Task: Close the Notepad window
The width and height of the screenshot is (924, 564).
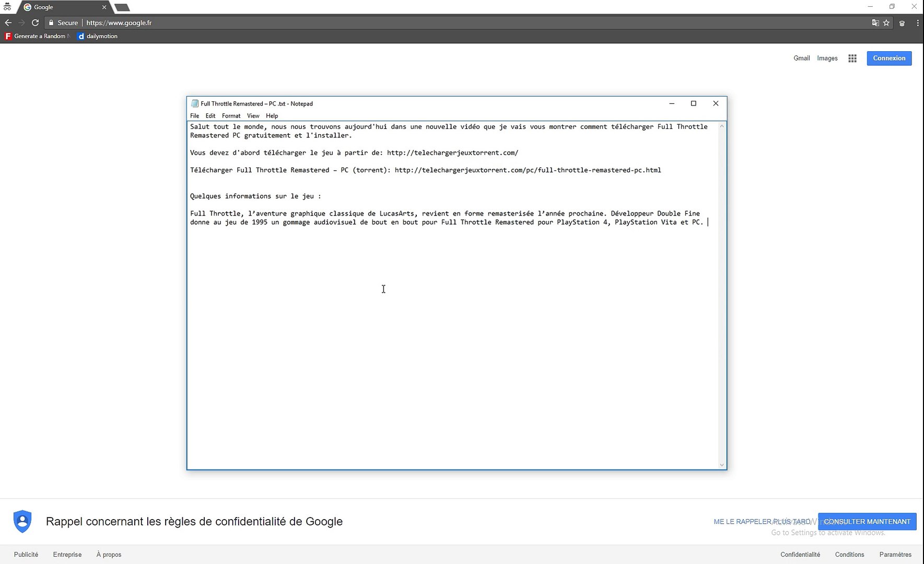Action: 716,103
